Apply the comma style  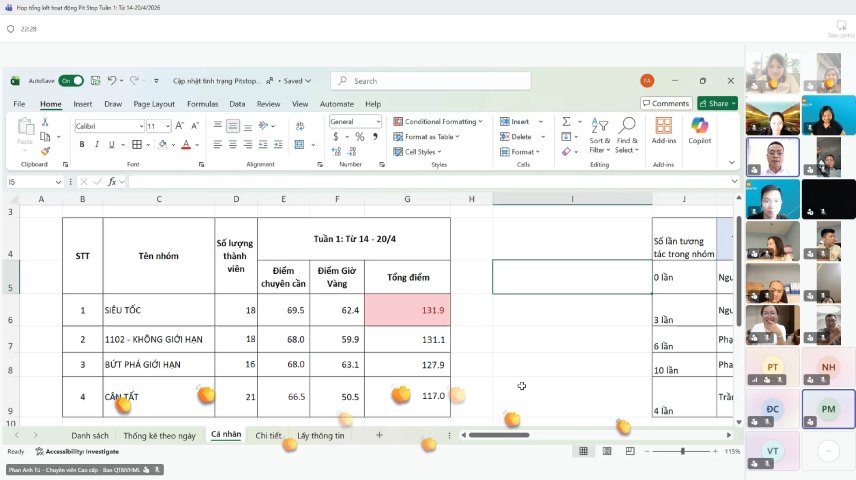[375, 137]
